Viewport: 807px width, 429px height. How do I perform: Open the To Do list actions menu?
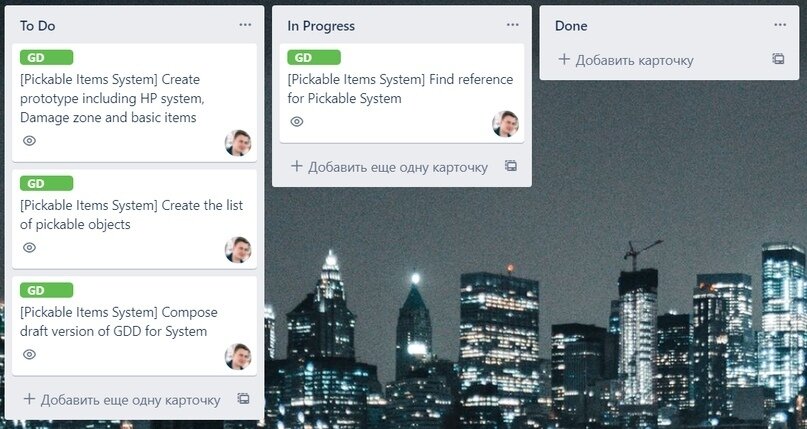(245, 25)
